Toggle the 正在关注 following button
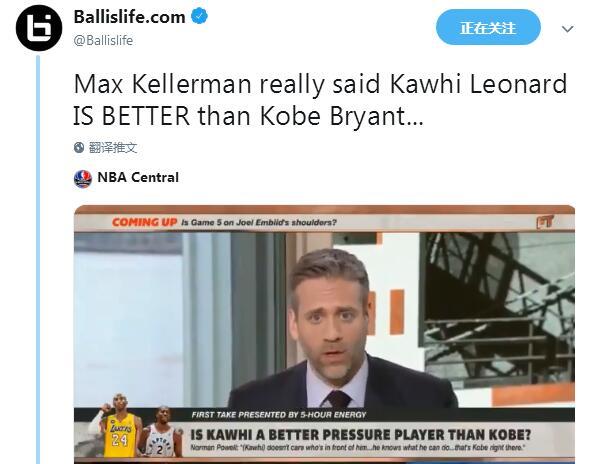Viewport: 591px width, 464px height. [x=488, y=28]
